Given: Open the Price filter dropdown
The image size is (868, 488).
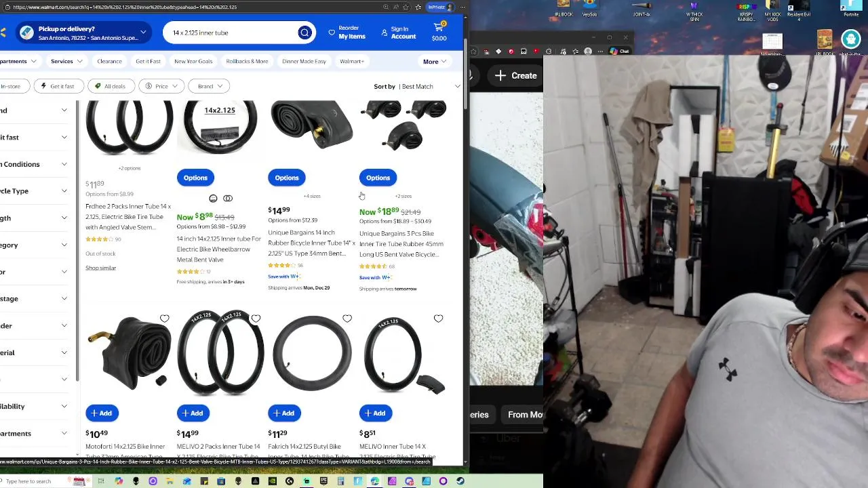Looking at the screenshot, I should coord(161,86).
